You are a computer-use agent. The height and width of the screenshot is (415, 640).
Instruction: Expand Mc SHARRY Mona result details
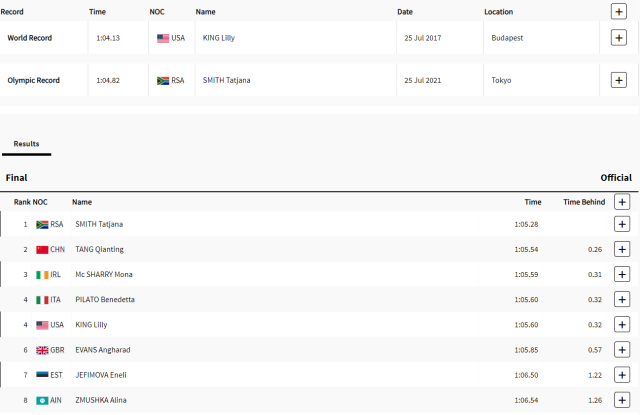point(622,275)
